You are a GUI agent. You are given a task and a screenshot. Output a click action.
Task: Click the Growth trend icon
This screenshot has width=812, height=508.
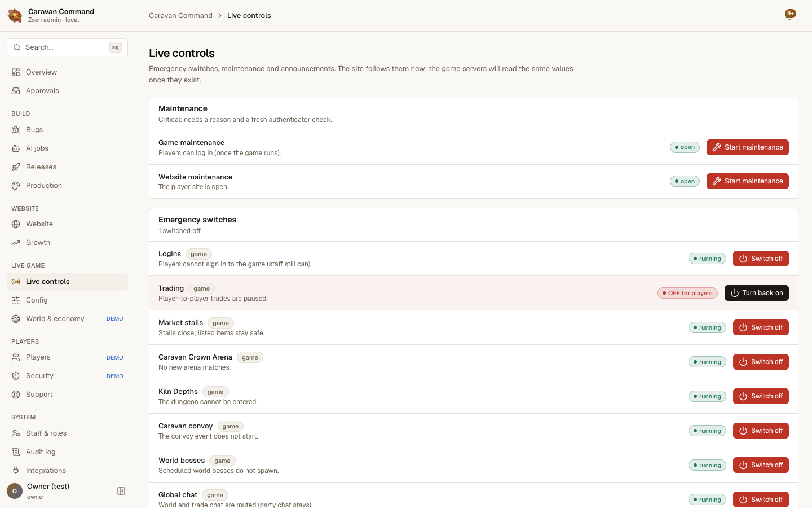tap(16, 243)
